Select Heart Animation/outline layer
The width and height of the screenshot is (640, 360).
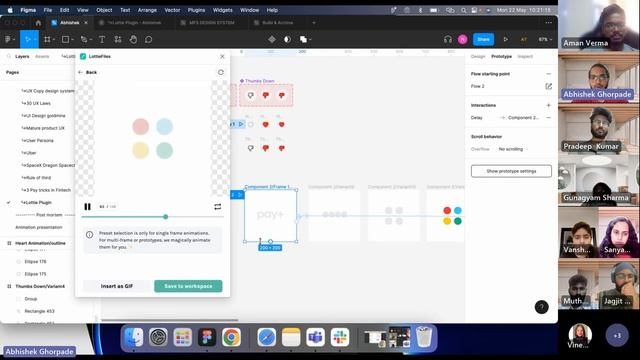(40, 243)
